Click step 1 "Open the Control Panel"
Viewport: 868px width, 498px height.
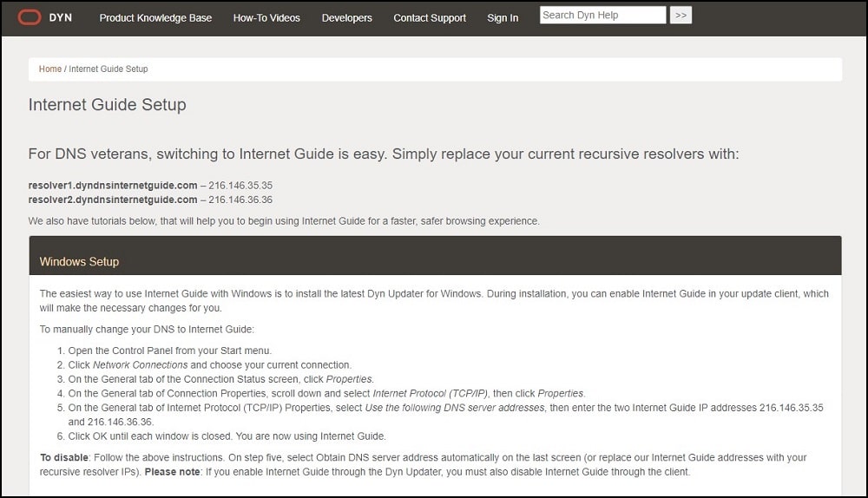(170, 351)
